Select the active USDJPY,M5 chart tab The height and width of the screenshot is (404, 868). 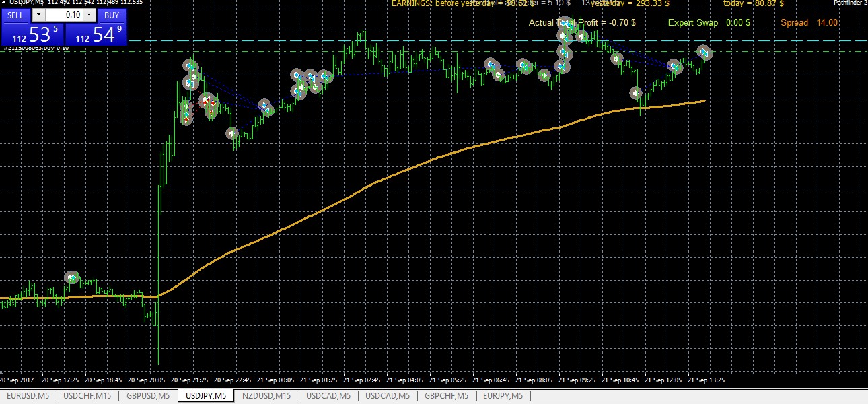pos(206,396)
